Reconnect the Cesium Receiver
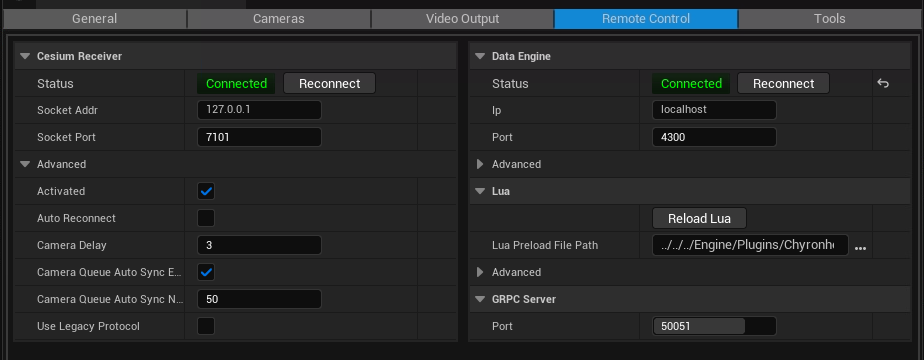The image size is (924, 360). coord(329,84)
